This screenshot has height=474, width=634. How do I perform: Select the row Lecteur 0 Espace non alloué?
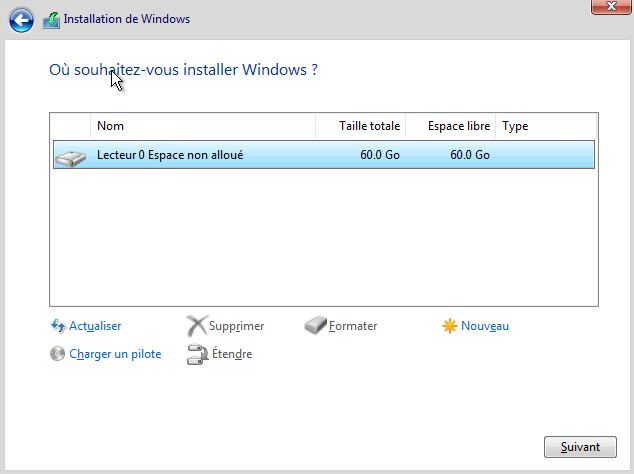pyautogui.click(x=324, y=154)
